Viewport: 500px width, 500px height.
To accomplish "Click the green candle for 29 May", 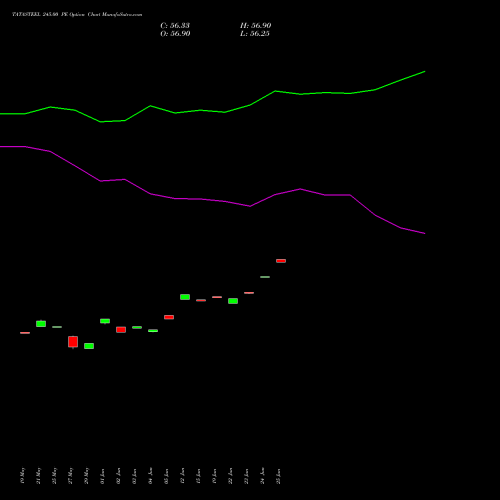I will coord(89,346).
